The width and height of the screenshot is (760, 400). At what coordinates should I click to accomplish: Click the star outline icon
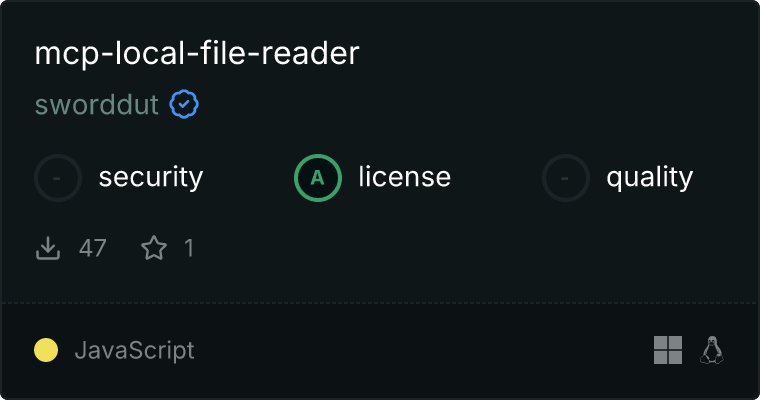154,248
